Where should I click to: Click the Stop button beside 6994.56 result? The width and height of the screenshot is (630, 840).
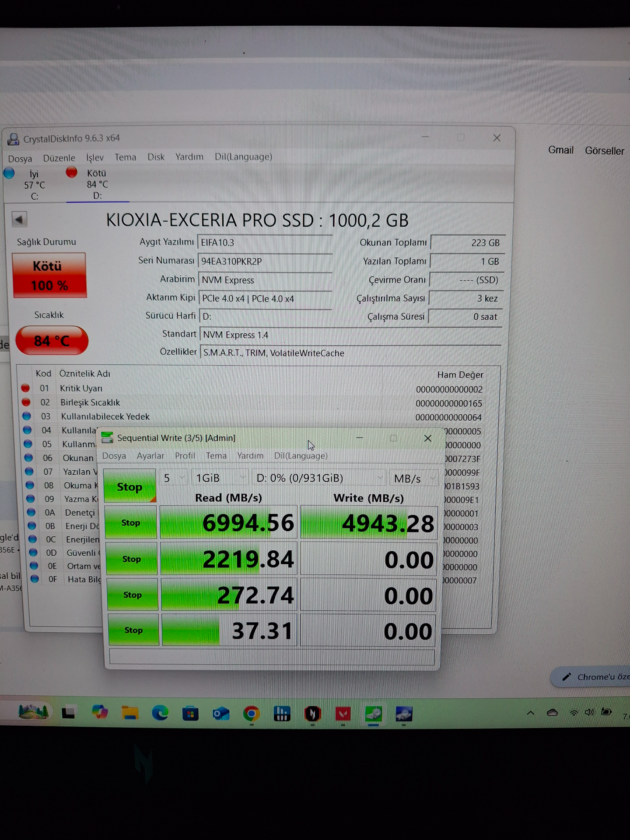131,522
